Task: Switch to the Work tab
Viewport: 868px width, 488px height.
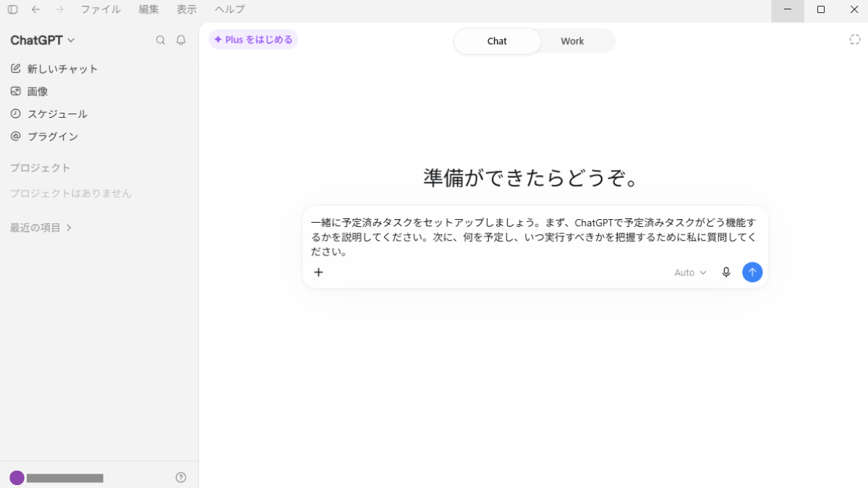Action: 572,41
